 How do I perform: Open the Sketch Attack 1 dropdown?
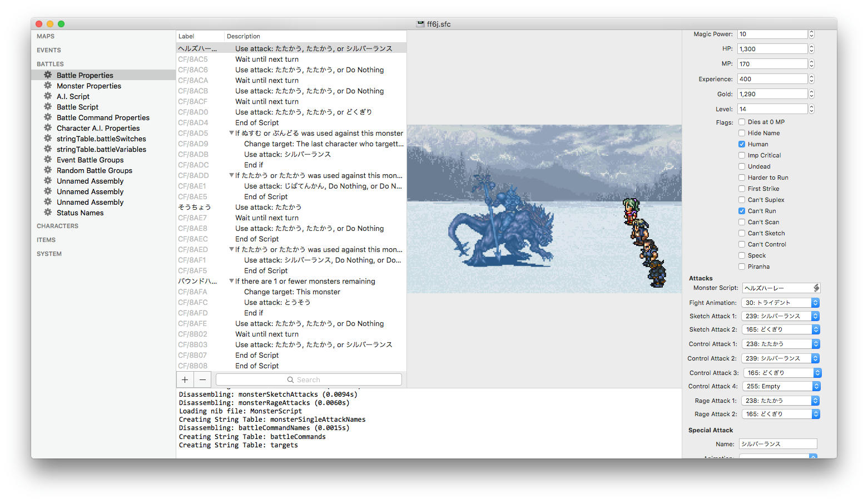[781, 316]
